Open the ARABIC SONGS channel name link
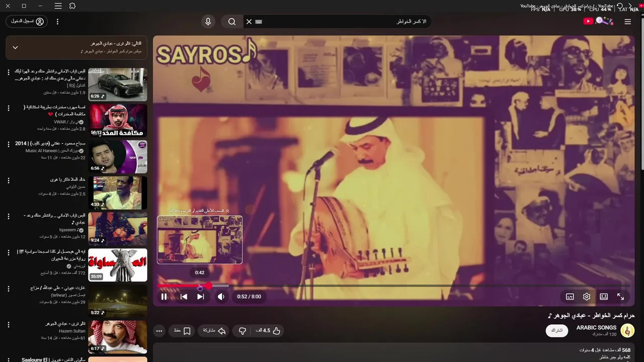 click(596, 327)
